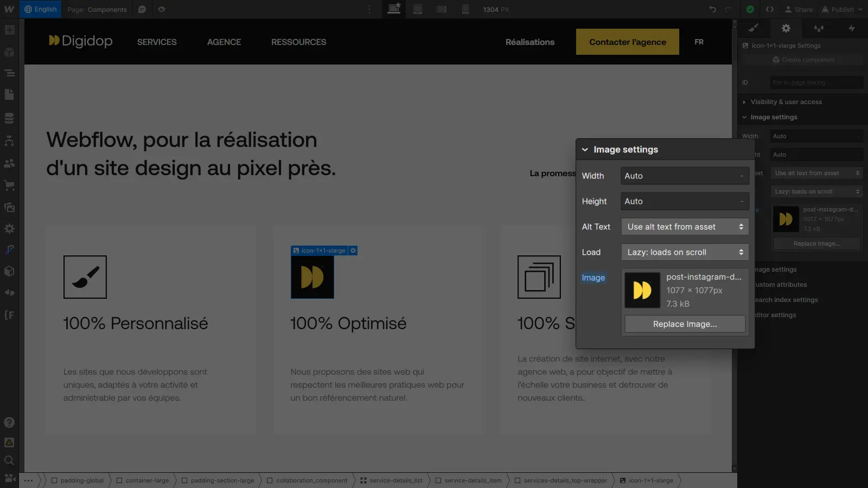The image size is (868, 488).
Task: Open the Alt Text dropdown in popup
Action: click(685, 227)
